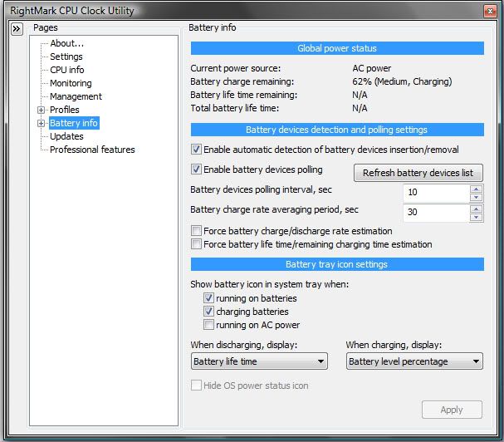The height and width of the screenshot is (442, 504).
Task: Enable Force battery charge/discharge rate estimation
Action: (196, 231)
